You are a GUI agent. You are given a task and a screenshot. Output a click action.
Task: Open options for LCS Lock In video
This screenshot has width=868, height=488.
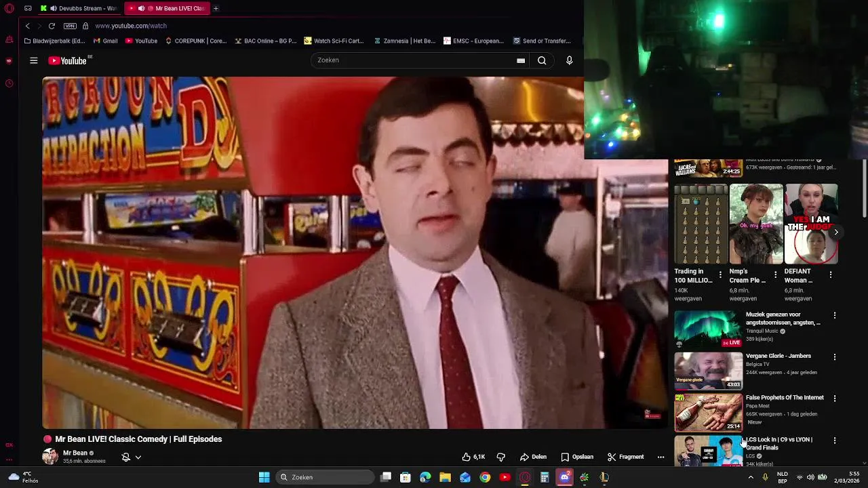tap(835, 440)
